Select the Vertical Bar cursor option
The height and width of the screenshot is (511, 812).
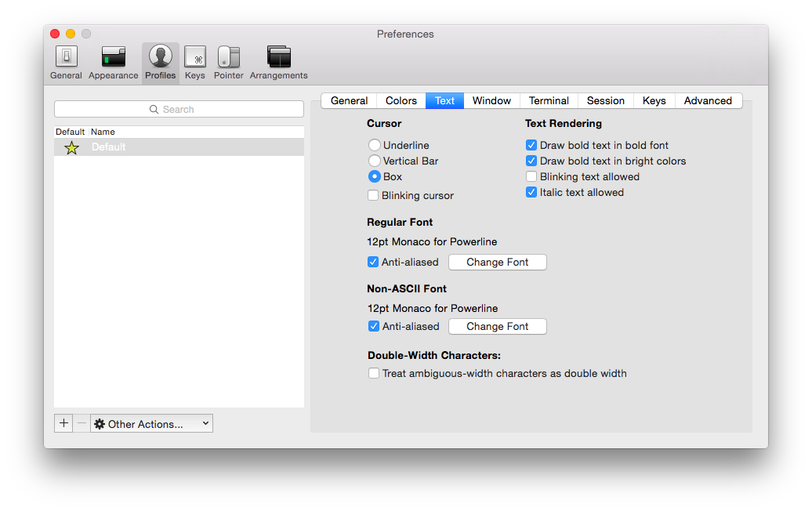tap(375, 161)
